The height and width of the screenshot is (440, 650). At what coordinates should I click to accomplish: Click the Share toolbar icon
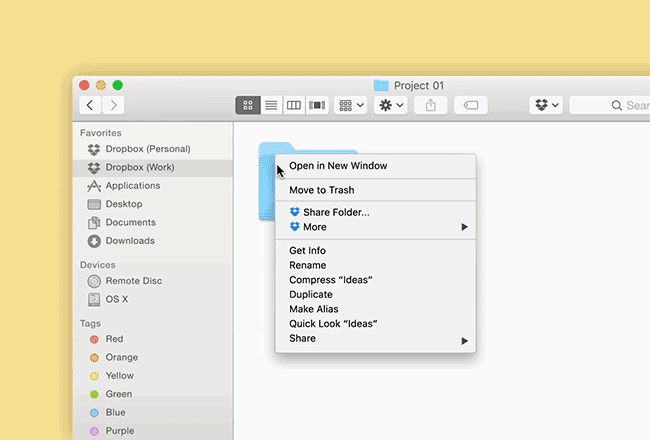click(431, 105)
